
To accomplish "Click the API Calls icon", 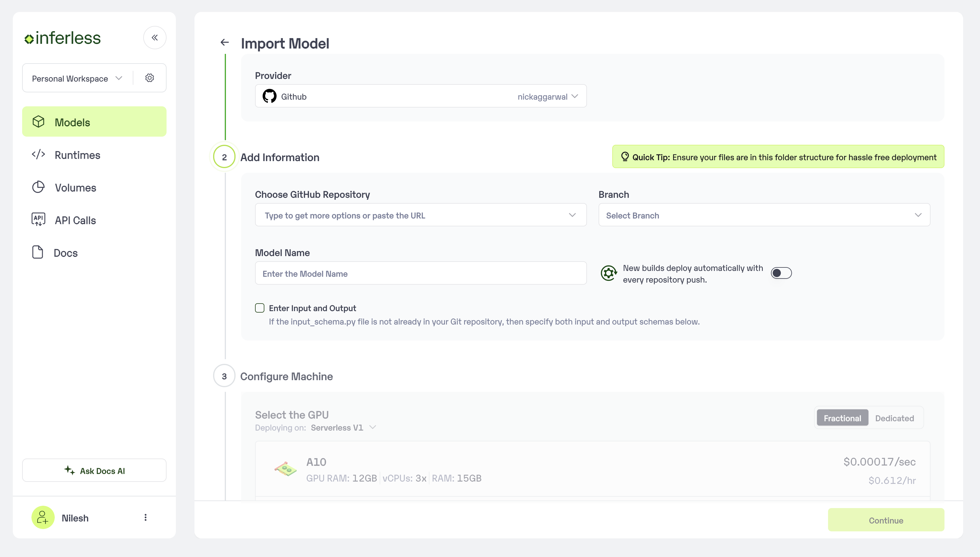I will (38, 220).
